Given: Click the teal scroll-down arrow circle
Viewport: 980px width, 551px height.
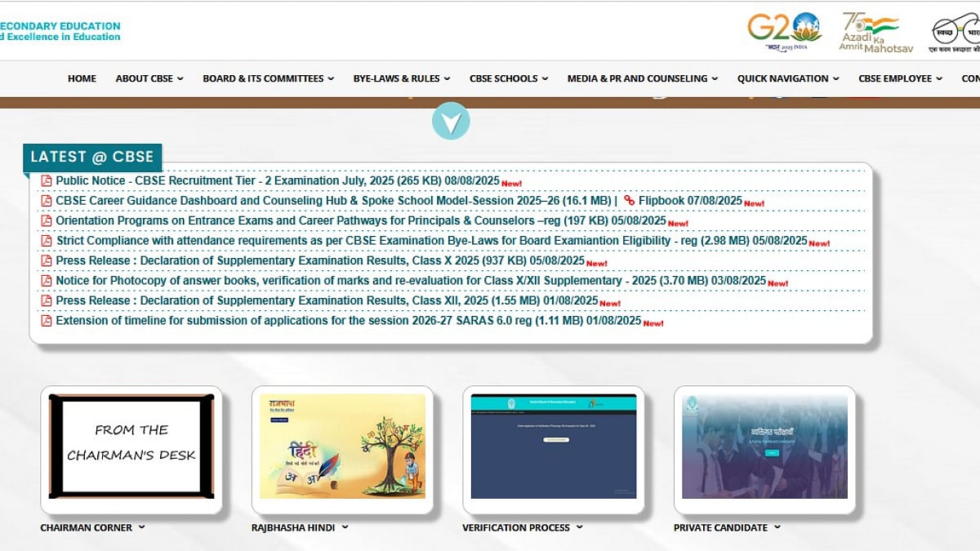Looking at the screenshot, I should coord(451,122).
